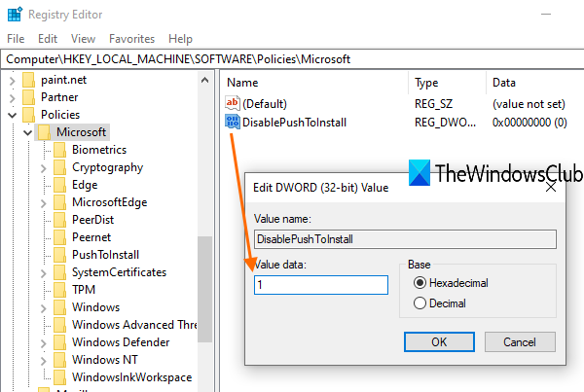Click into the Value data input field

point(321,285)
